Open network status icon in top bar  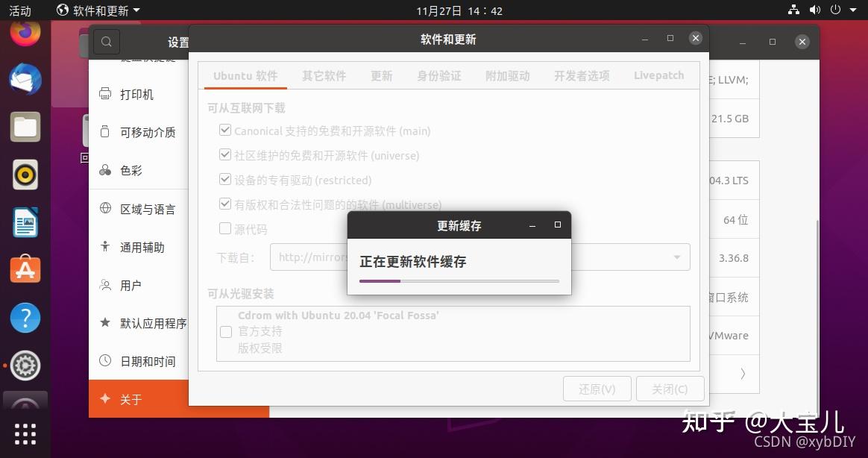coord(794,10)
